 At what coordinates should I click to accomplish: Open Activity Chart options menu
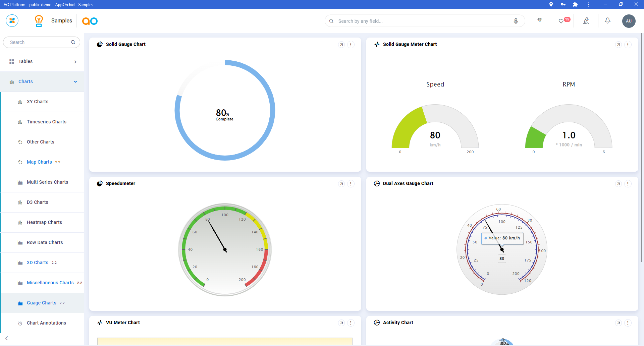pyautogui.click(x=628, y=323)
